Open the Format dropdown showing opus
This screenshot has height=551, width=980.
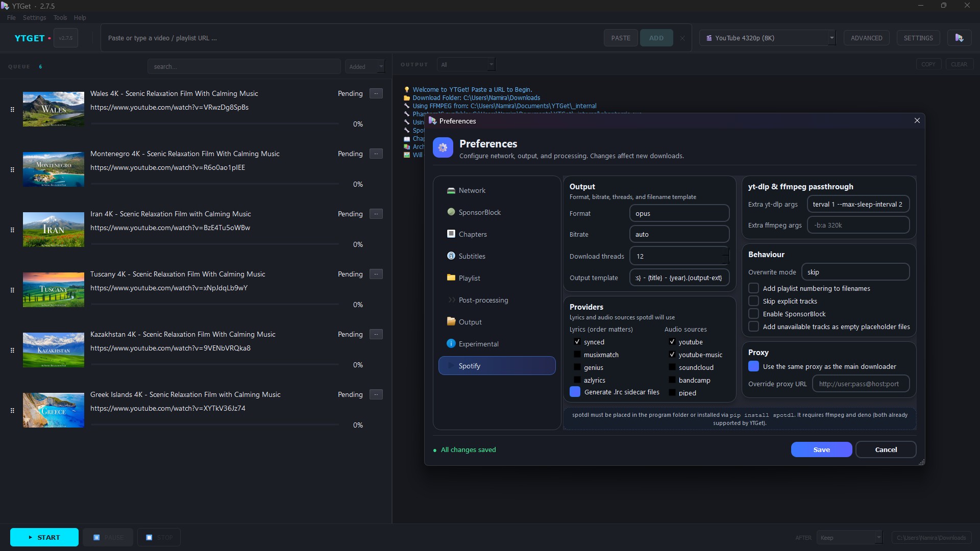click(679, 213)
